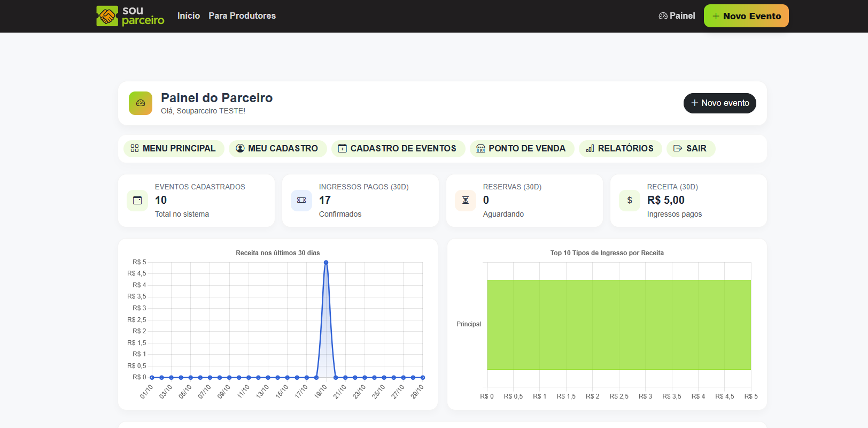
Task: Open the Menu Principal tab
Action: [x=173, y=149]
